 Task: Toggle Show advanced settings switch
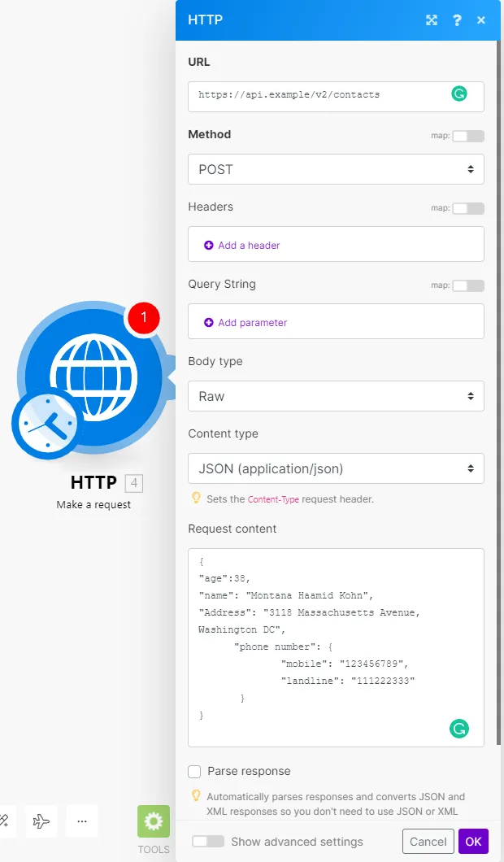pos(207,842)
